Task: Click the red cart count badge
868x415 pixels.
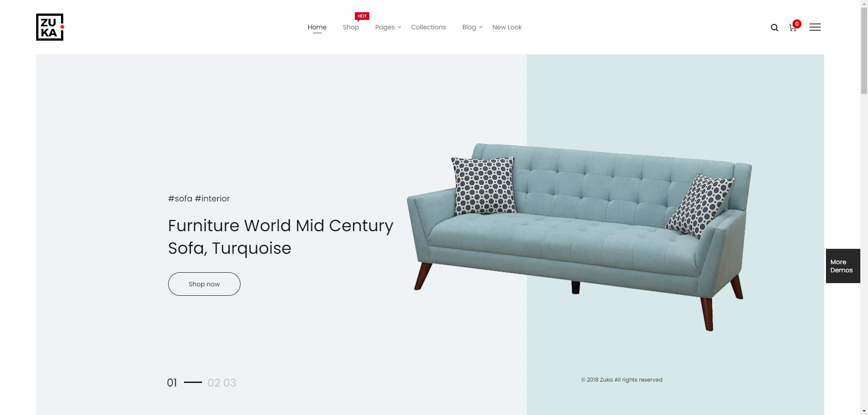Action: [x=797, y=24]
